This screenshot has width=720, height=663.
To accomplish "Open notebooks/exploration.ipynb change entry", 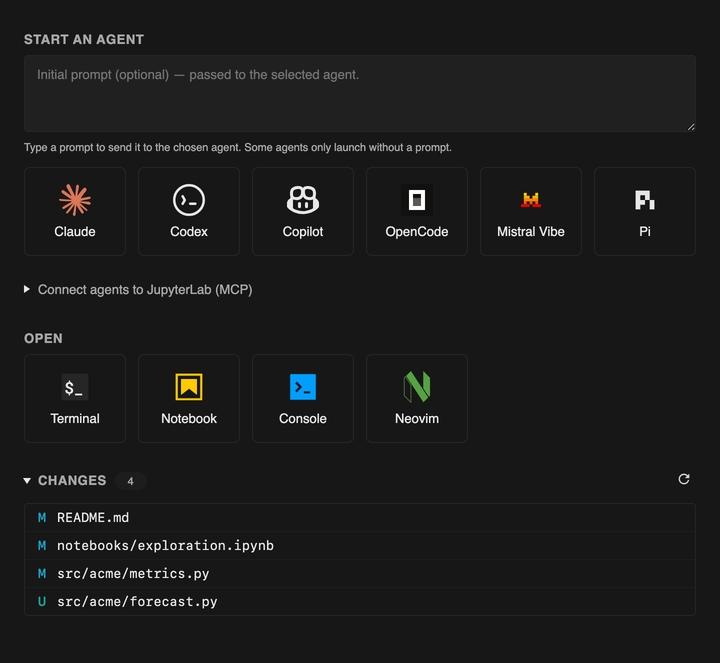I will click(x=360, y=545).
